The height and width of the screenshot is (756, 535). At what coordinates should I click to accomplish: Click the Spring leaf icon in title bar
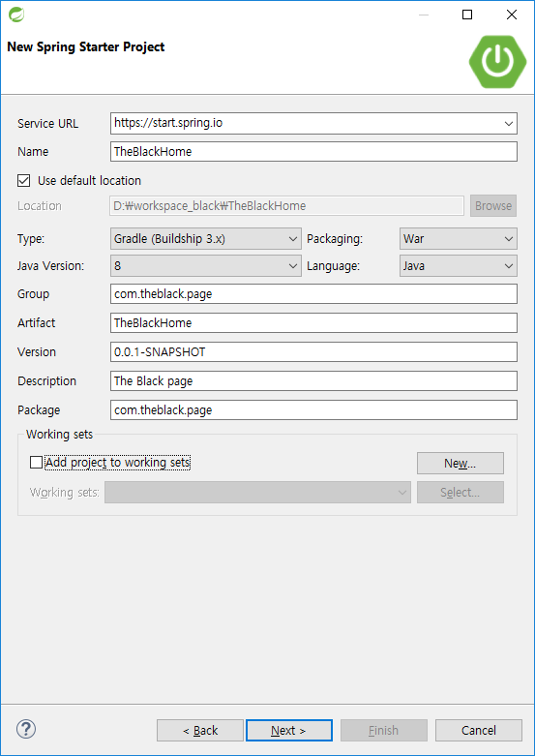[x=16, y=15]
